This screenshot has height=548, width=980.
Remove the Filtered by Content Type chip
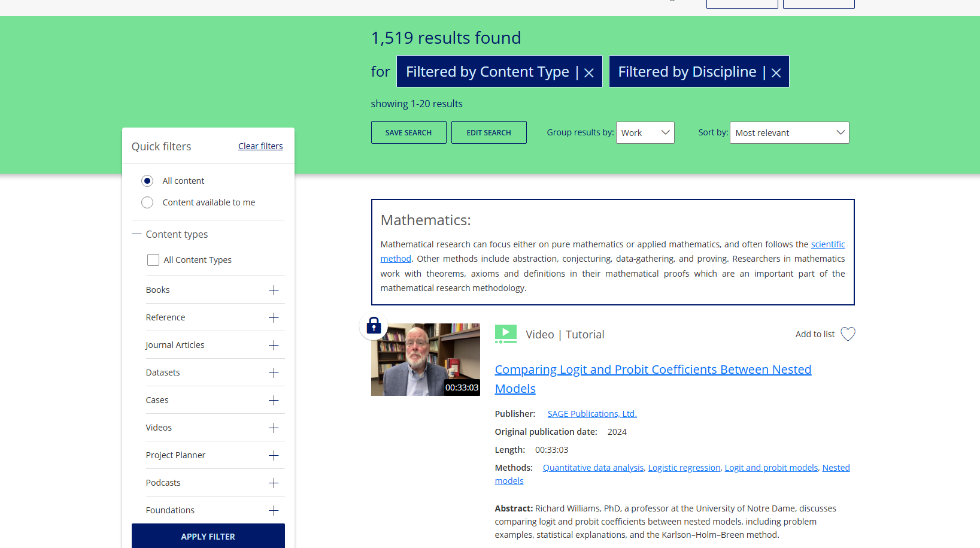589,72
